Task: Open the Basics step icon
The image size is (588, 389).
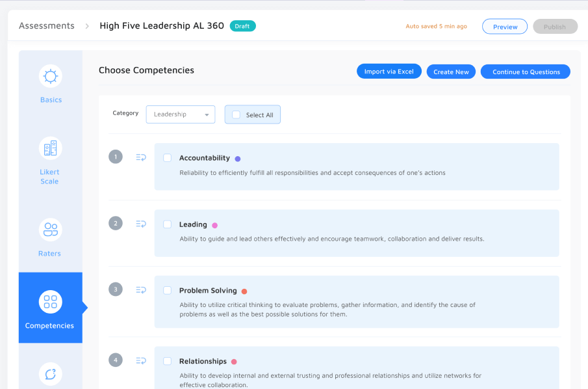Action: [x=51, y=77]
